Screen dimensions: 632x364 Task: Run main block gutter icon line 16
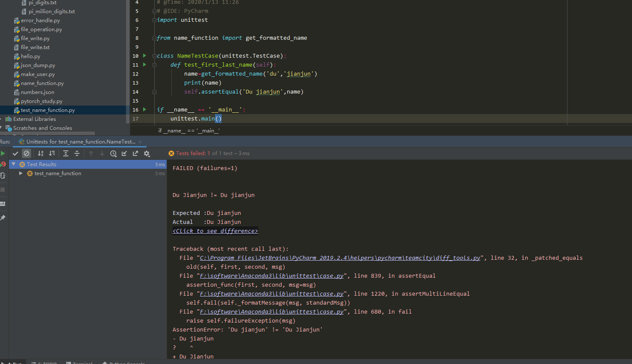144,109
